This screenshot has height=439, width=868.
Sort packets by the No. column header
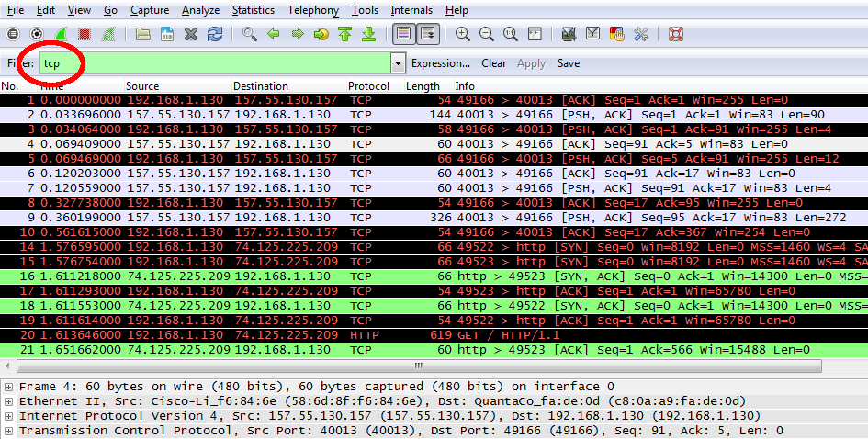(x=18, y=86)
